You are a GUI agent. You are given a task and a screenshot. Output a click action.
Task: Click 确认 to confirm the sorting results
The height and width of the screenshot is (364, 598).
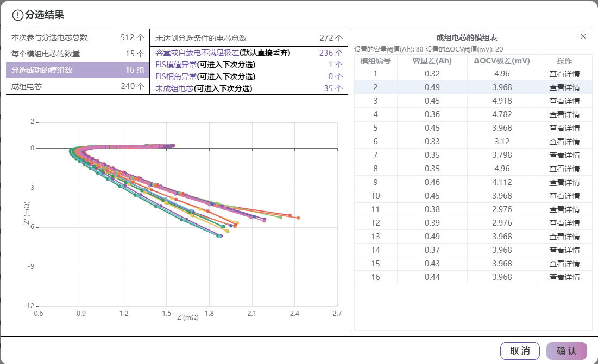pos(566,351)
